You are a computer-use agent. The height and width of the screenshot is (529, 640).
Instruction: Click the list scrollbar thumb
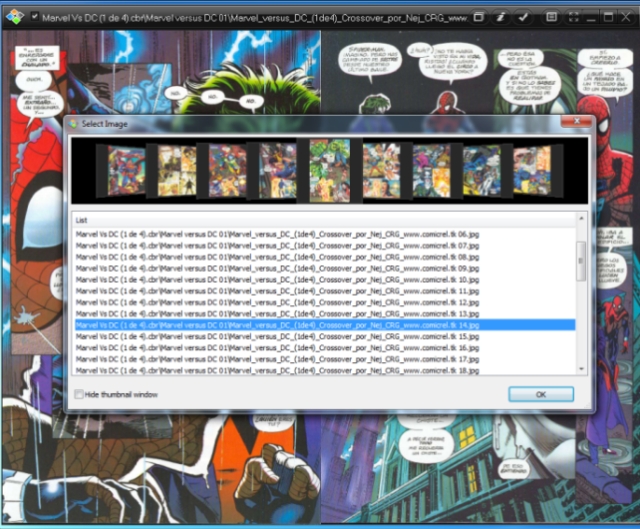[x=581, y=261]
